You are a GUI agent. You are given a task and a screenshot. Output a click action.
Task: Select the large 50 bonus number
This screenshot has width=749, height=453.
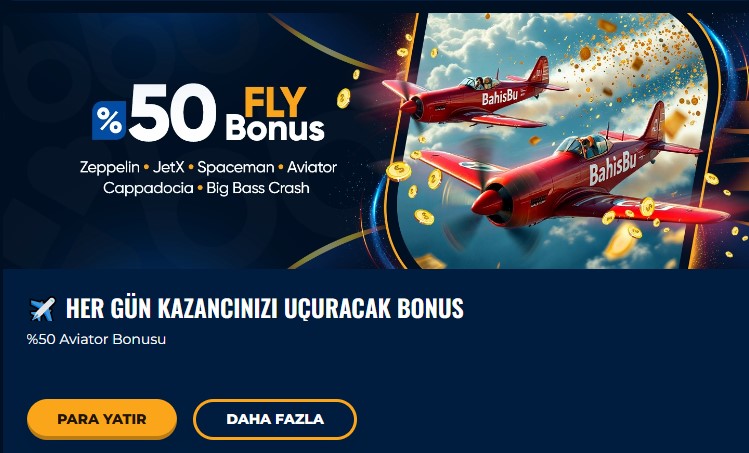(172, 113)
